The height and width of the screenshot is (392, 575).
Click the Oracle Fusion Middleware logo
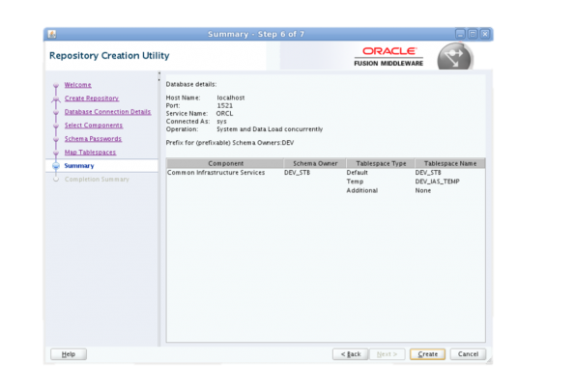[388, 57]
